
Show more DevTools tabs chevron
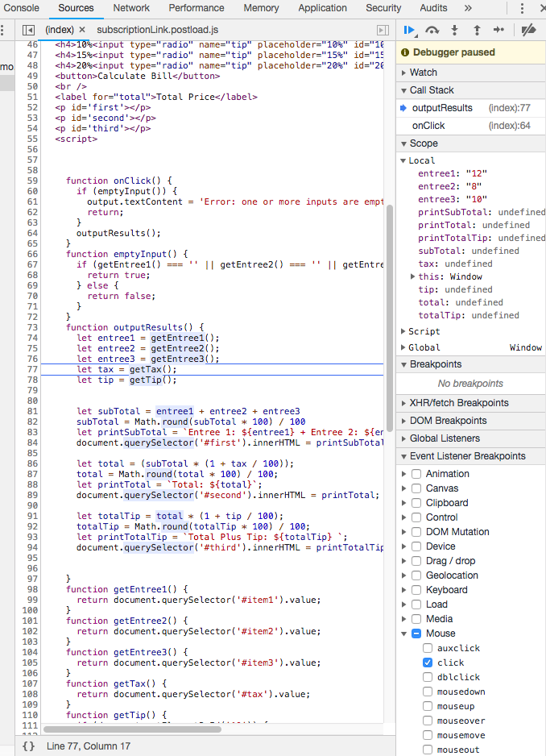[468, 8]
